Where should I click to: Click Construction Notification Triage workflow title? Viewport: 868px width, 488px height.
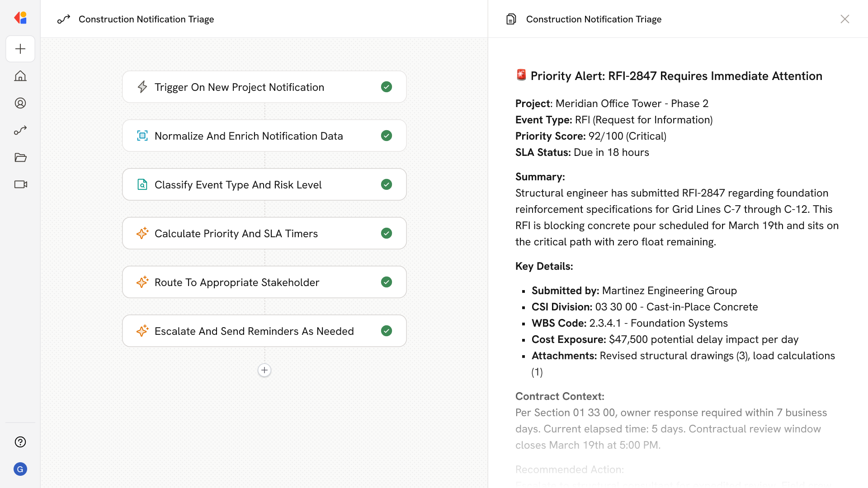(x=146, y=19)
